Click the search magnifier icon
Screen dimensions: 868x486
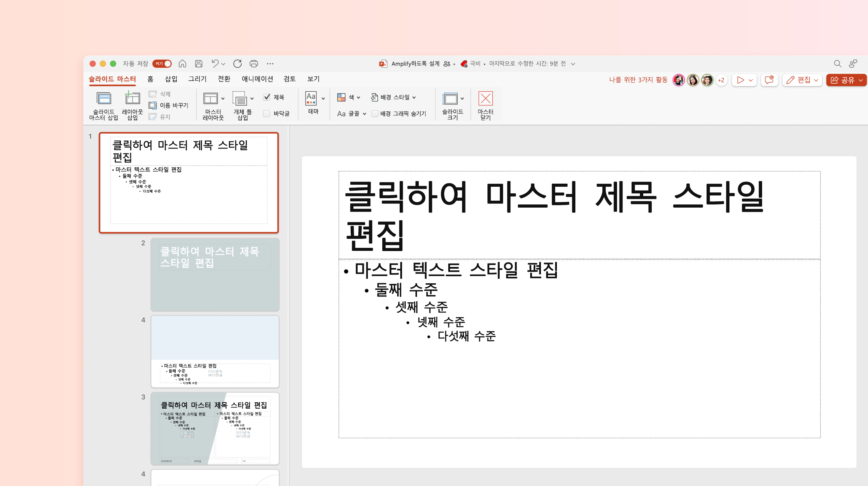coord(837,64)
